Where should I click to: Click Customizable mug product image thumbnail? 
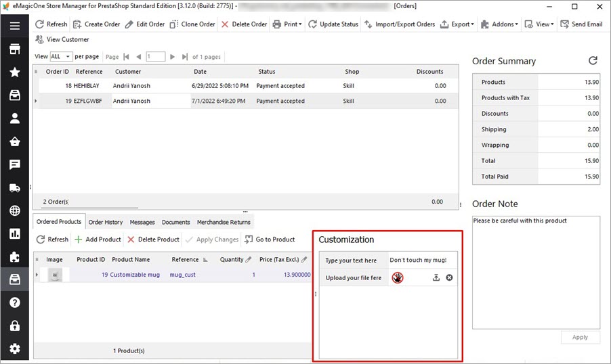[55, 275]
